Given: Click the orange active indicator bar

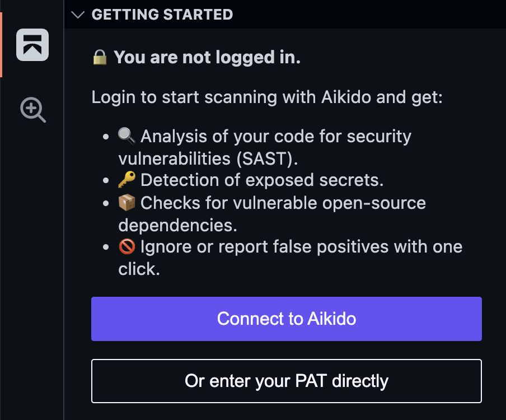Looking at the screenshot, I should (x=1, y=45).
